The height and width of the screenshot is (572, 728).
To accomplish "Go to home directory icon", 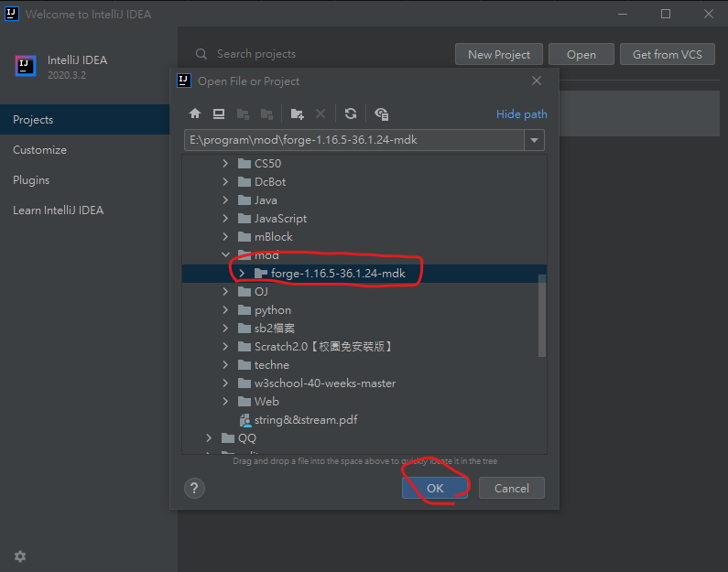I will coord(195,113).
